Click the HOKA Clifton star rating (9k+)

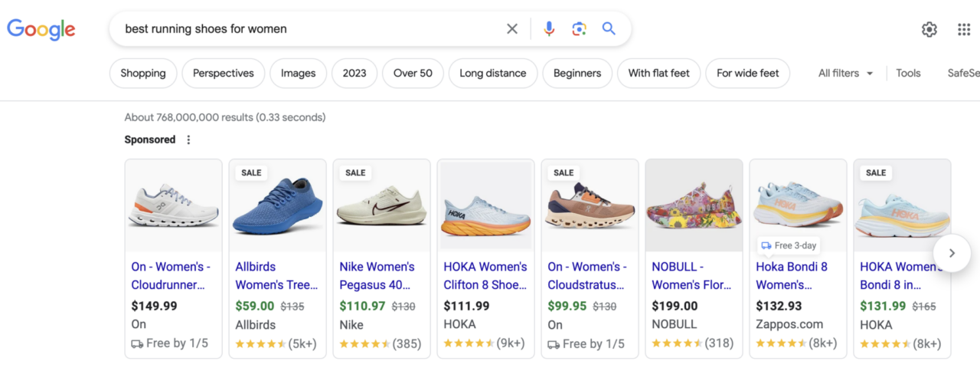pos(484,343)
